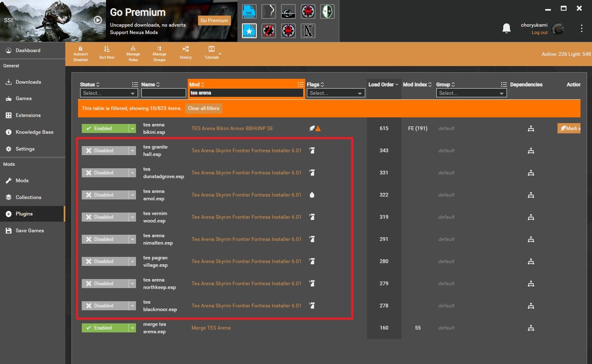Enable the tes vernim wood.esp plugin
This screenshot has height=364, width=592.
click(x=105, y=217)
